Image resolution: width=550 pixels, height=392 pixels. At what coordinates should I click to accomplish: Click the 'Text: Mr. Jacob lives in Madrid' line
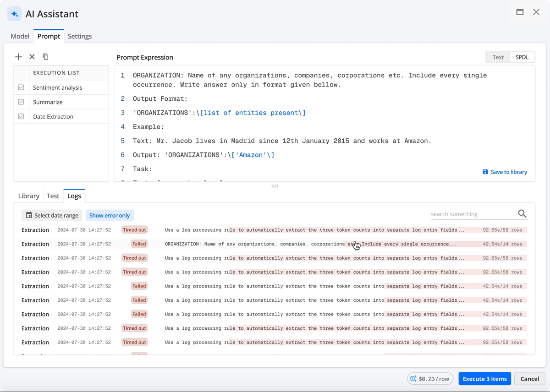pyautogui.click(x=282, y=141)
